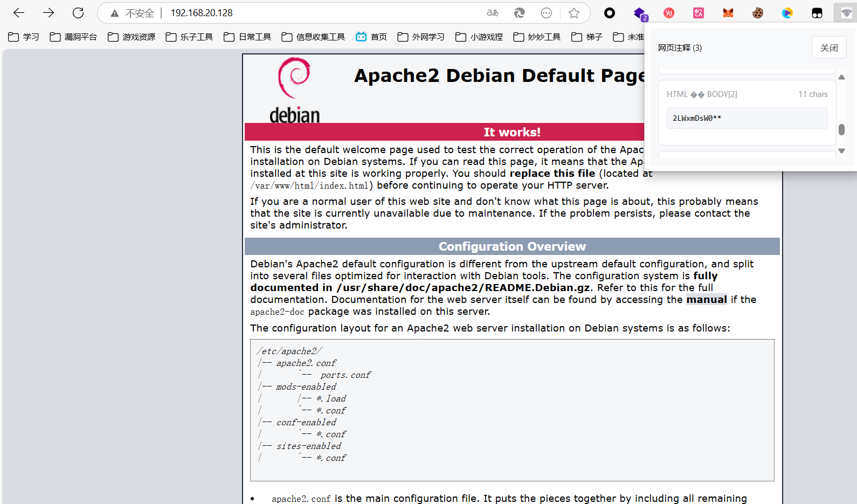Click the It works! banner

[x=512, y=132]
